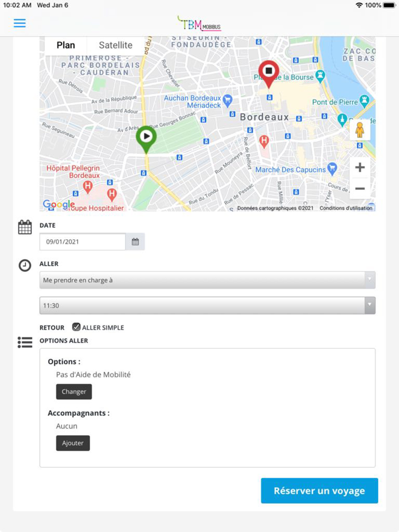Expand the 'Me prendre en charge à' dropdown

[x=207, y=280]
